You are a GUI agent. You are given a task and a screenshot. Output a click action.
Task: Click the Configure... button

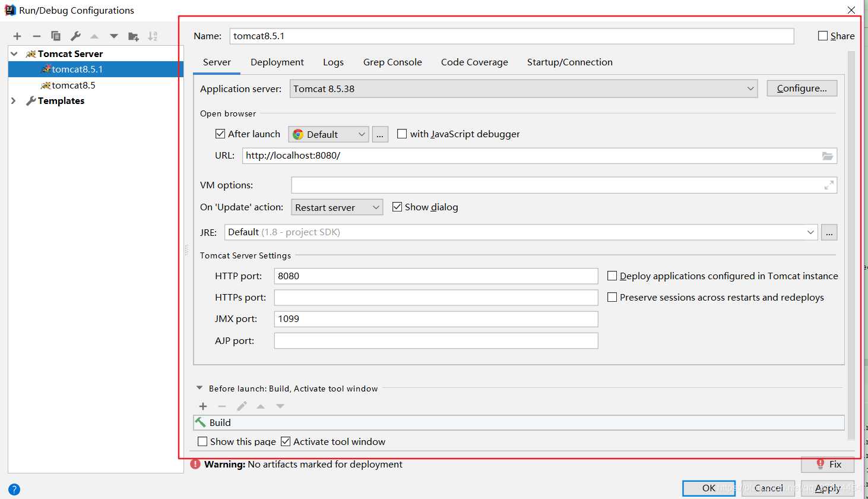coord(802,88)
